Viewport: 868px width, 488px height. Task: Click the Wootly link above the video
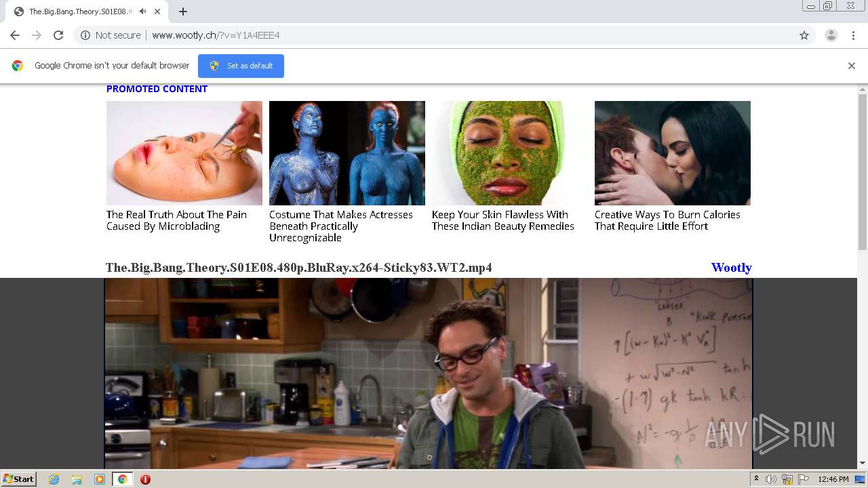pos(732,268)
